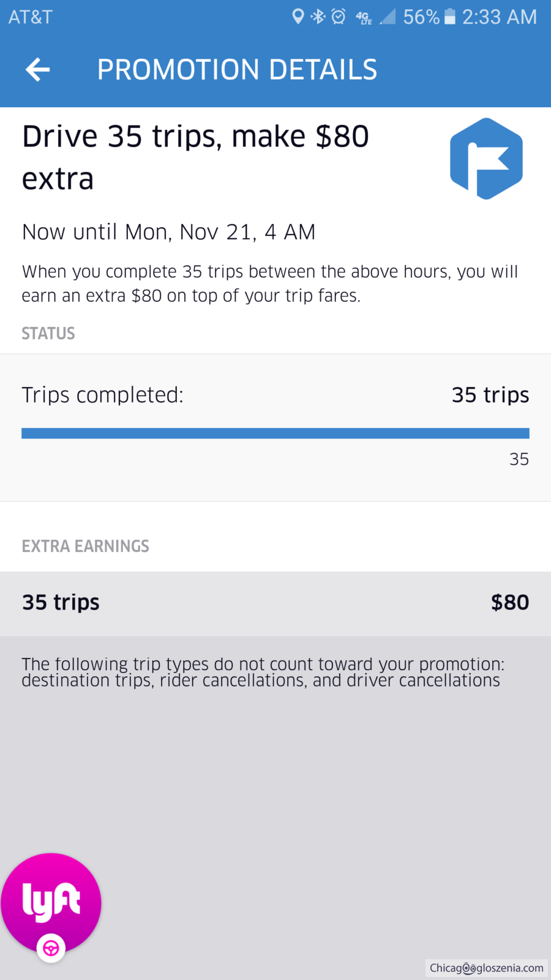Tap the watermark link at bottom right
This screenshot has width=551, height=980.
coord(486,968)
